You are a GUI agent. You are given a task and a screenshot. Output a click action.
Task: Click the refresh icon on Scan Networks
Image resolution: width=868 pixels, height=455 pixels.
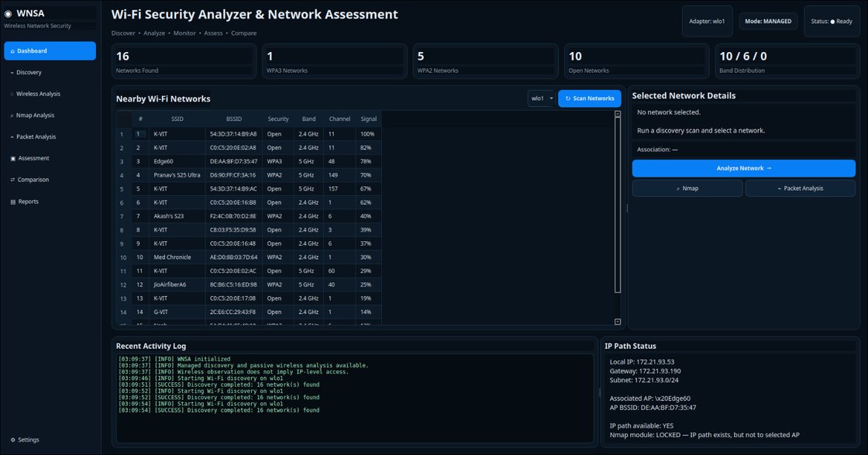[568, 98]
